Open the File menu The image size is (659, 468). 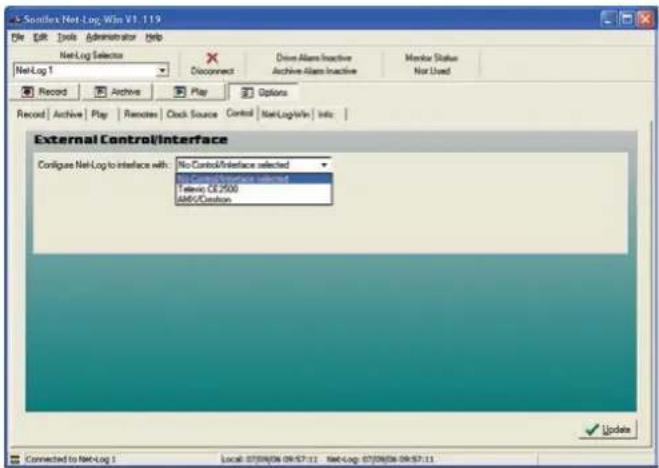click(18, 37)
